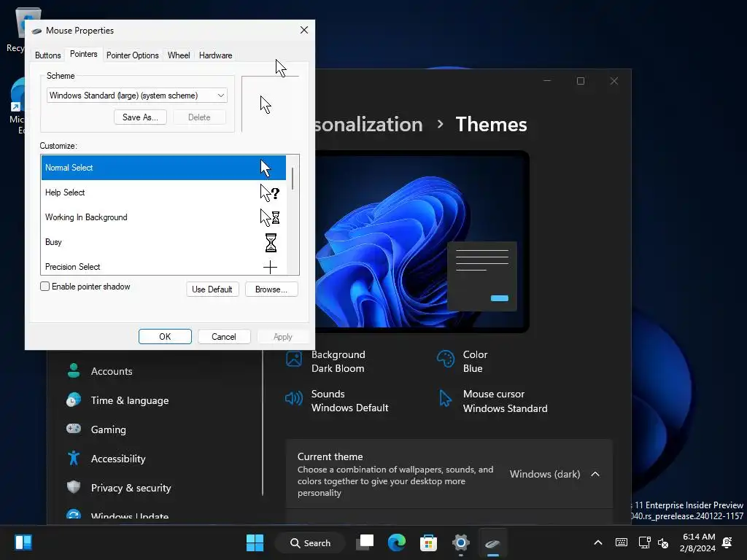747x560 pixels.
Task: Click the Color palette icon
Action: 446,359
